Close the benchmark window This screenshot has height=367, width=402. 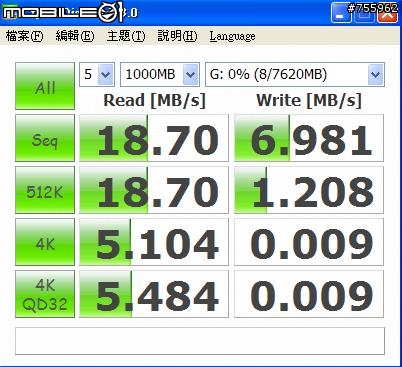387,14
